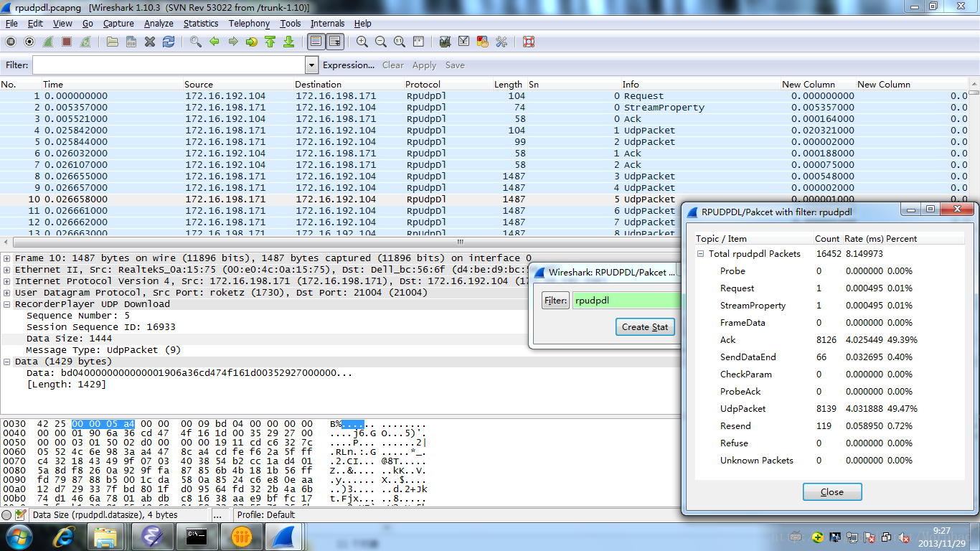
Task: Start a new live capture
Action: coord(48,42)
